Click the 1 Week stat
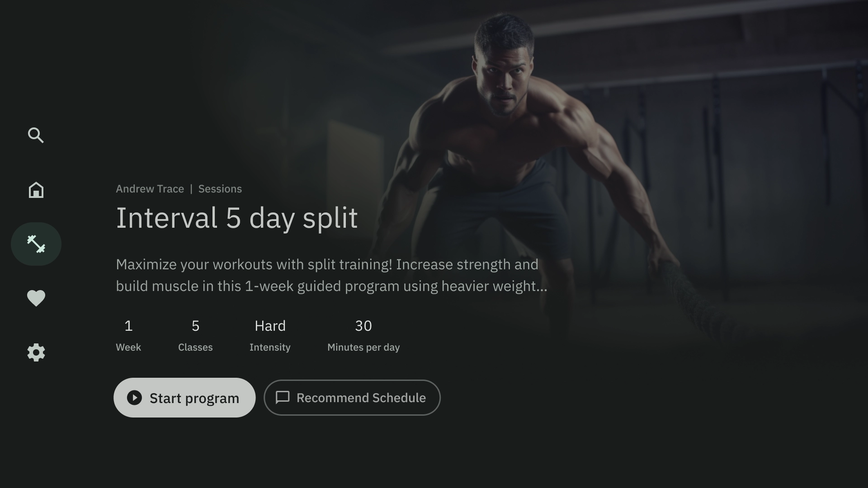Viewport: 868px width, 488px height. tap(128, 334)
